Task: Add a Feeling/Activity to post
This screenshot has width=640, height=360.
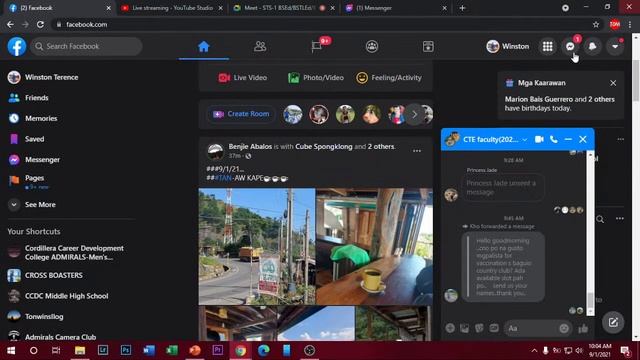Action: tap(389, 78)
